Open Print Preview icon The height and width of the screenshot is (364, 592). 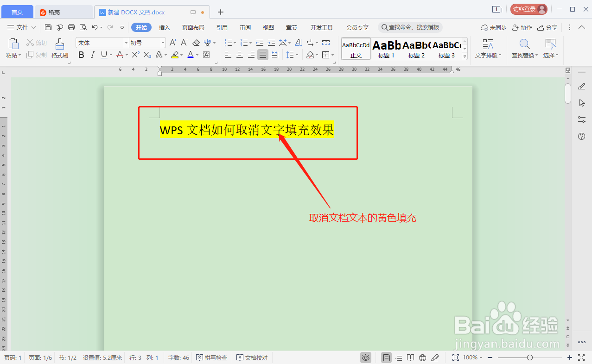click(83, 27)
